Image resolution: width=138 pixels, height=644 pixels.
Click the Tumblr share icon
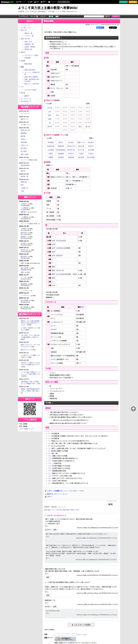coord(109,504)
